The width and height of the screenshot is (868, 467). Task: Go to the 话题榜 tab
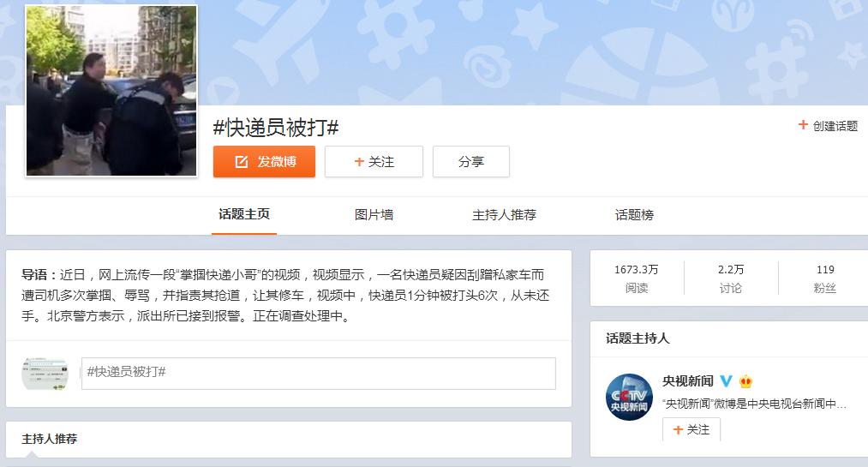coord(634,215)
